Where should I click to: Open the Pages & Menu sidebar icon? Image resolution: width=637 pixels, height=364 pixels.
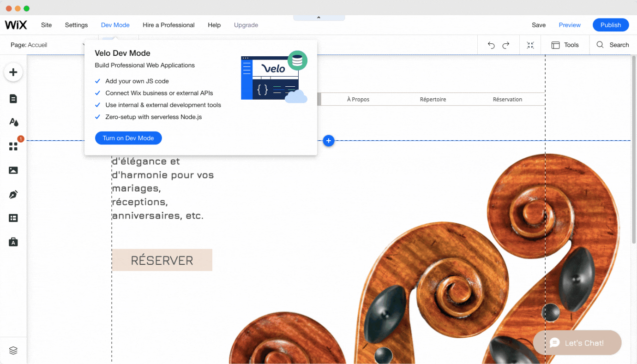(x=13, y=99)
